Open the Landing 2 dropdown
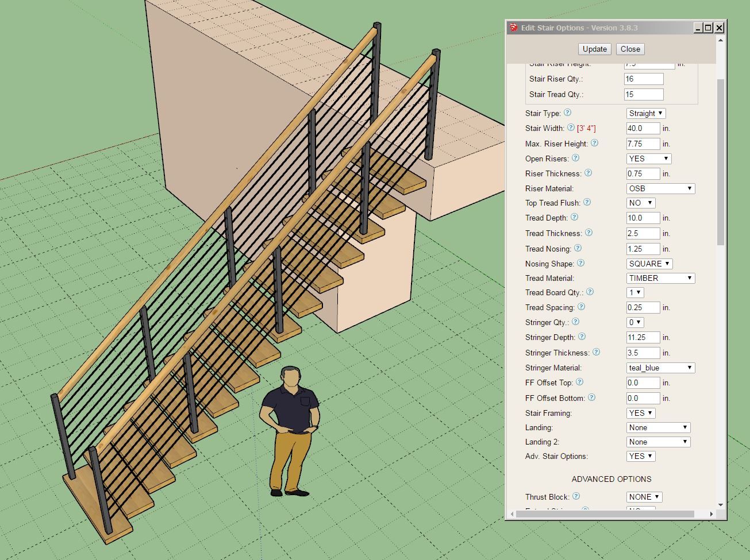 click(x=658, y=442)
